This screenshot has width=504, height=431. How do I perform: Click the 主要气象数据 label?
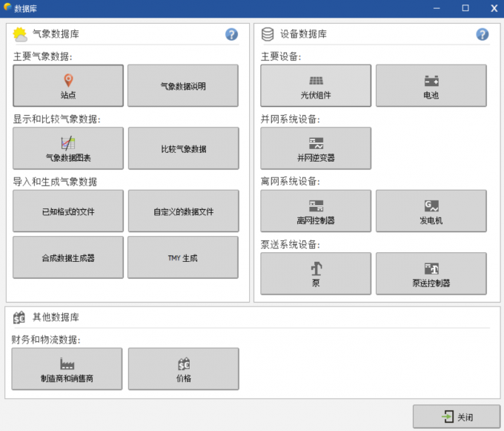43,56
